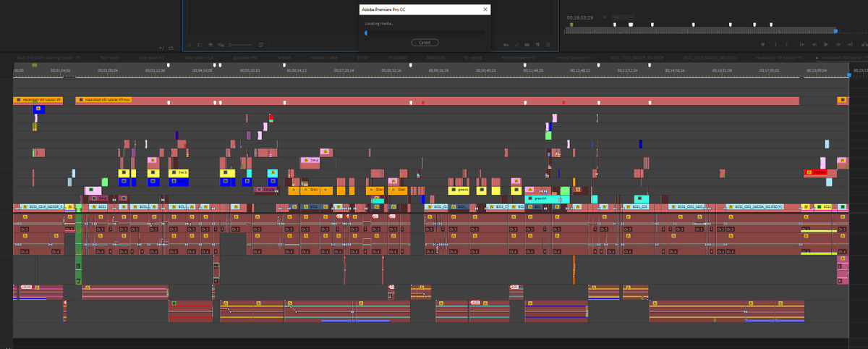Select the 1920x1080 sequence tab
Screen dimensions: 868x349
397,56
